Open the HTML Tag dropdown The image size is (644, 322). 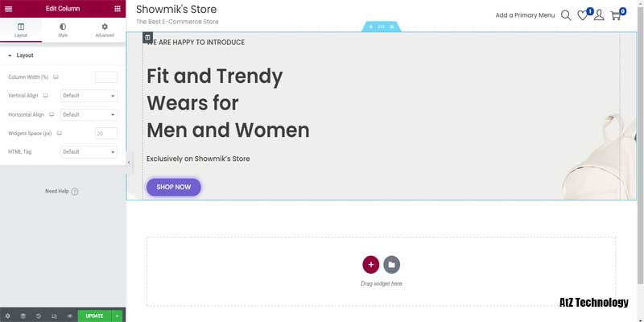pos(89,152)
